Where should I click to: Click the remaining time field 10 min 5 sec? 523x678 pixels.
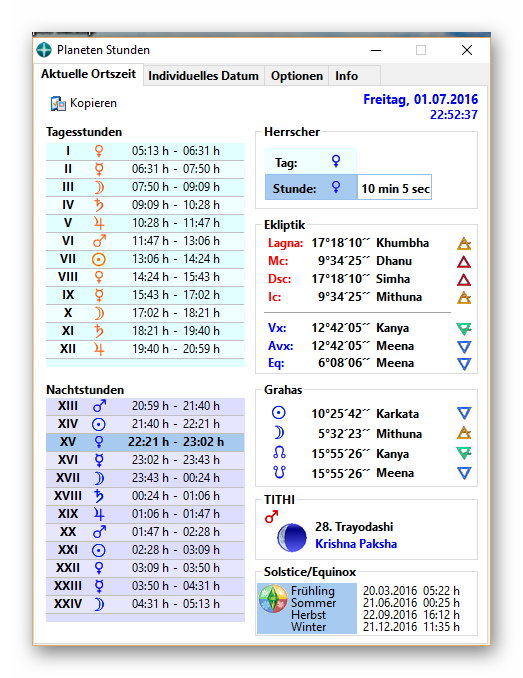[x=394, y=187]
